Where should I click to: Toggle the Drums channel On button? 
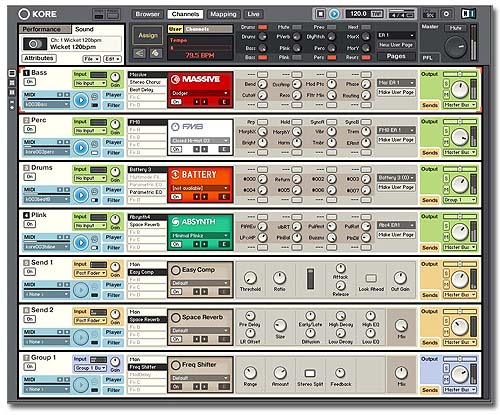point(29,177)
